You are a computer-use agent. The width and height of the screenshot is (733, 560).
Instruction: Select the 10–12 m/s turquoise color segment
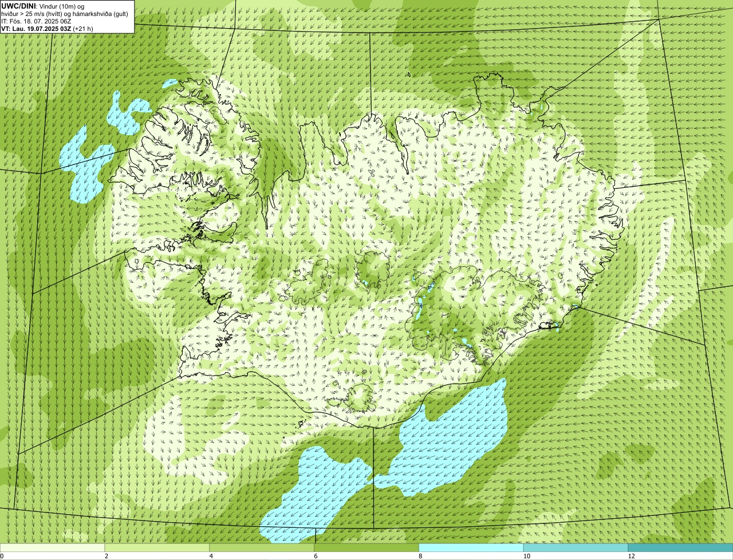point(576,548)
